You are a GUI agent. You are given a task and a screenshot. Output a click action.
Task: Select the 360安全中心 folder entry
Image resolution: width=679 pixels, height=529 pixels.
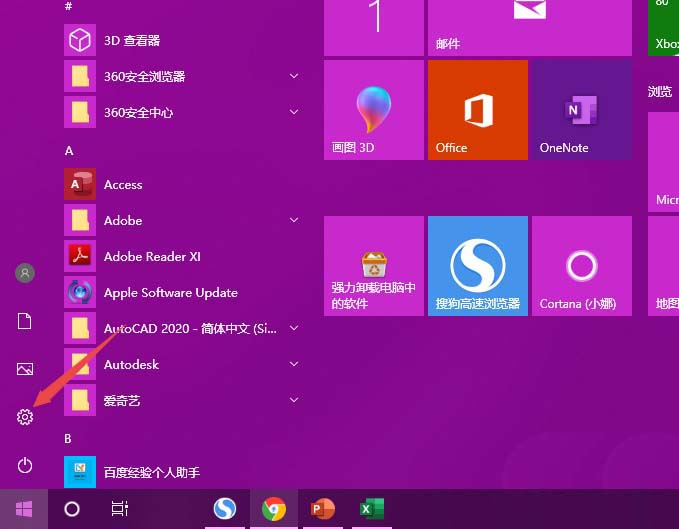[182, 112]
